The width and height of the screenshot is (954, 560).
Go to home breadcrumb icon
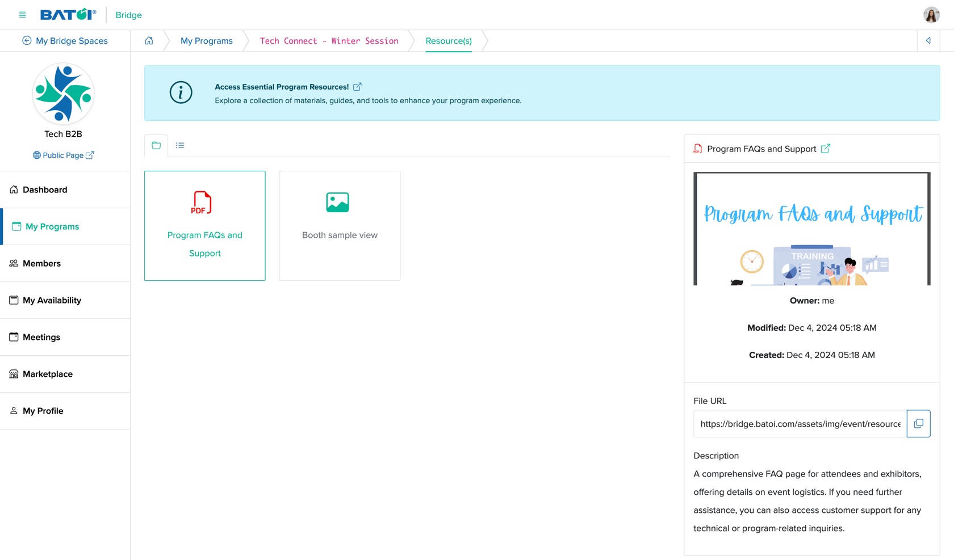(149, 41)
